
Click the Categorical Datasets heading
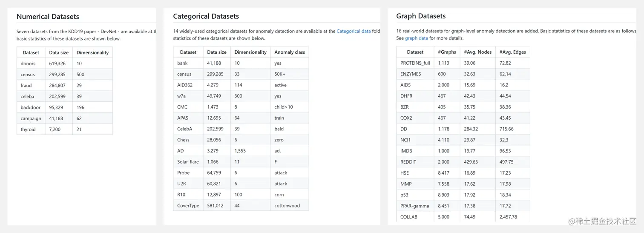(206, 16)
